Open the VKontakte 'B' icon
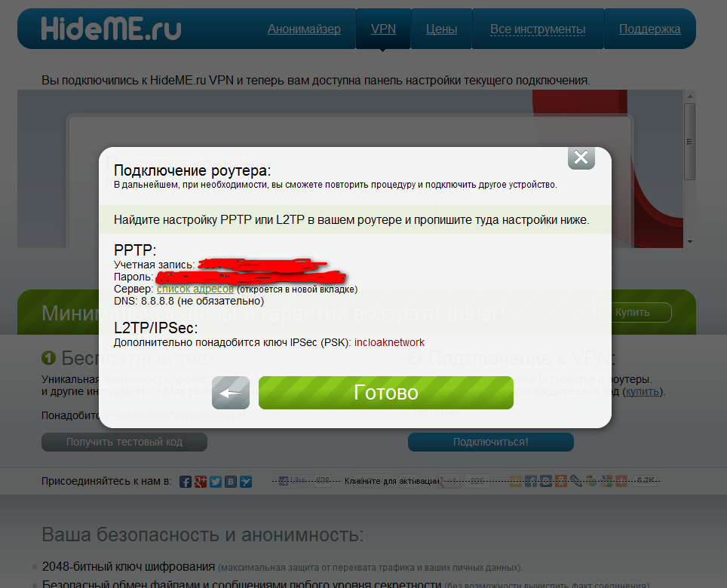This screenshot has height=588, width=727. coord(231,482)
